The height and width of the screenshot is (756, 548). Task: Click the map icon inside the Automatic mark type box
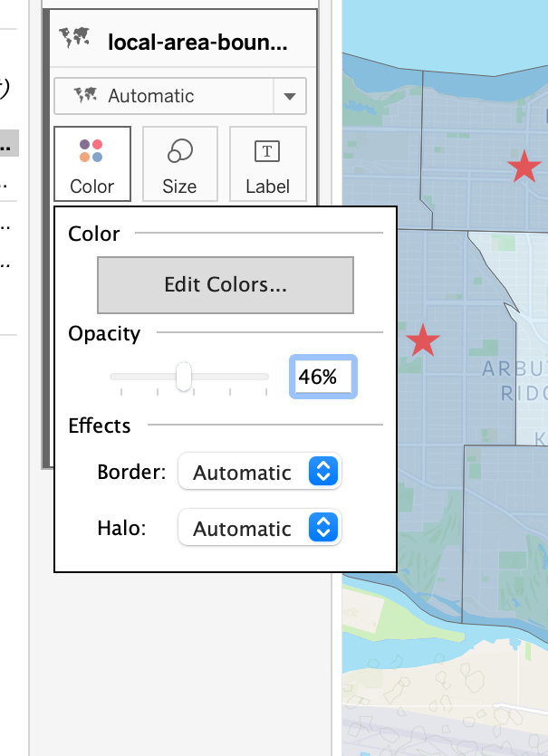[86, 95]
